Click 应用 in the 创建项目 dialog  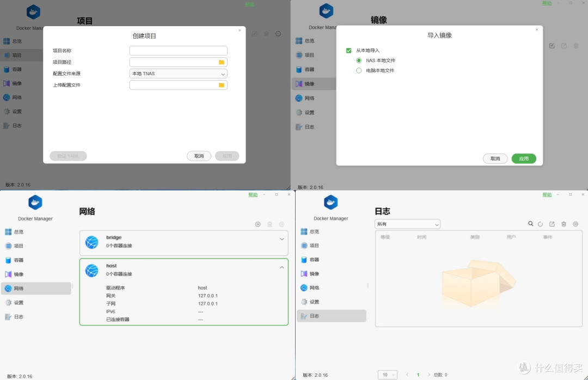[227, 156]
